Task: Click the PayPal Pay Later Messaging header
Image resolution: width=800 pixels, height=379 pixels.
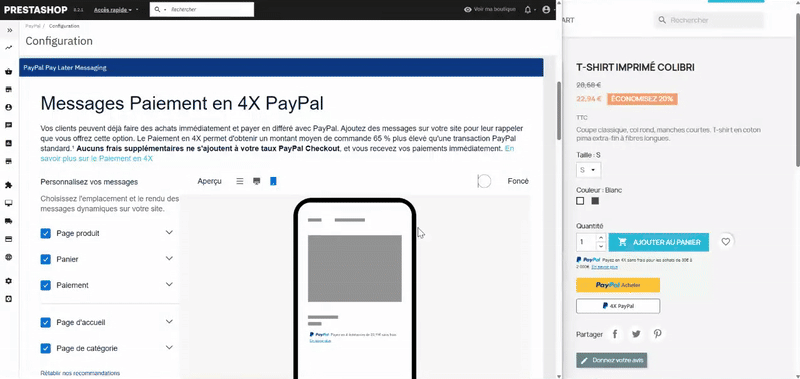Action: [281, 67]
